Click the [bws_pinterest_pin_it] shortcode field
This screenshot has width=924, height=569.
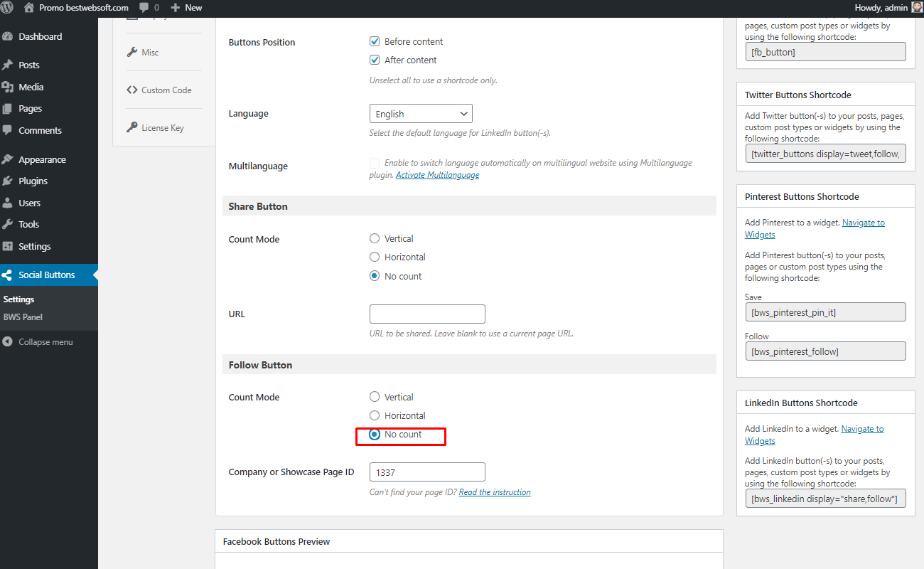(x=825, y=312)
